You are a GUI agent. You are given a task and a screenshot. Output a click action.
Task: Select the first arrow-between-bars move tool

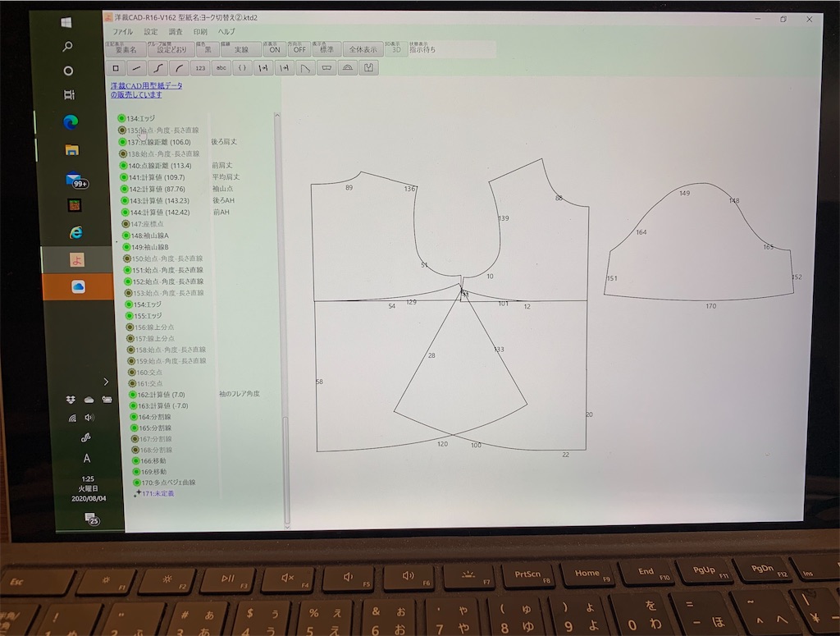(263, 68)
